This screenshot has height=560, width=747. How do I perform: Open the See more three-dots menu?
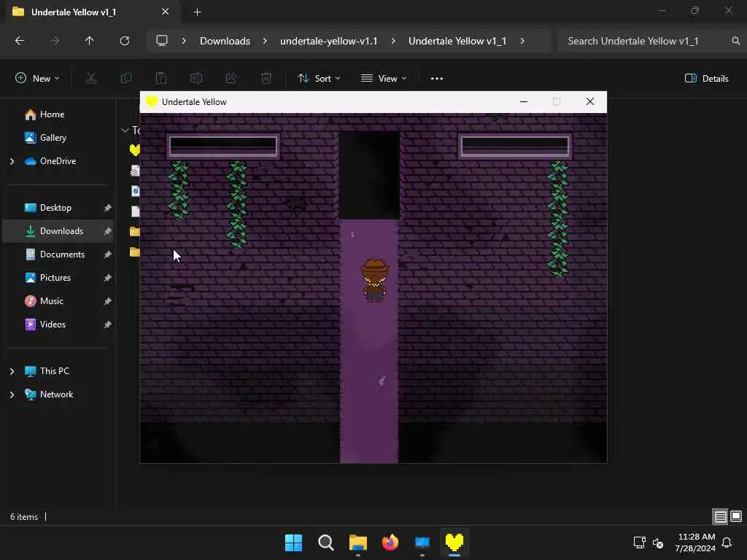(x=437, y=78)
